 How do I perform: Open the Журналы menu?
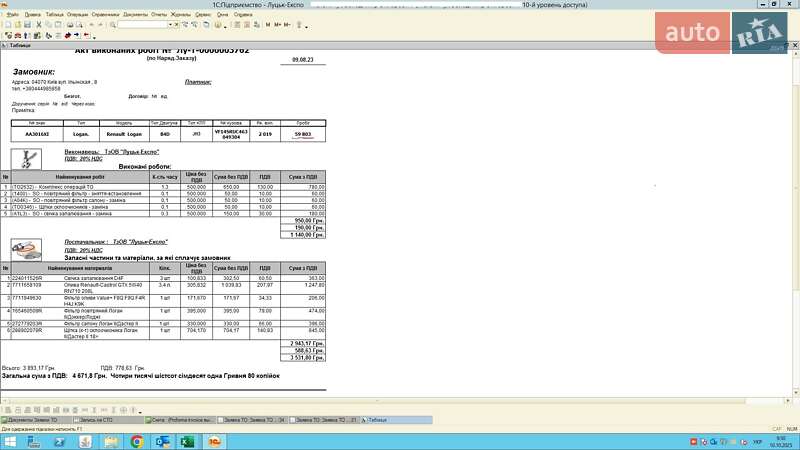(x=180, y=15)
